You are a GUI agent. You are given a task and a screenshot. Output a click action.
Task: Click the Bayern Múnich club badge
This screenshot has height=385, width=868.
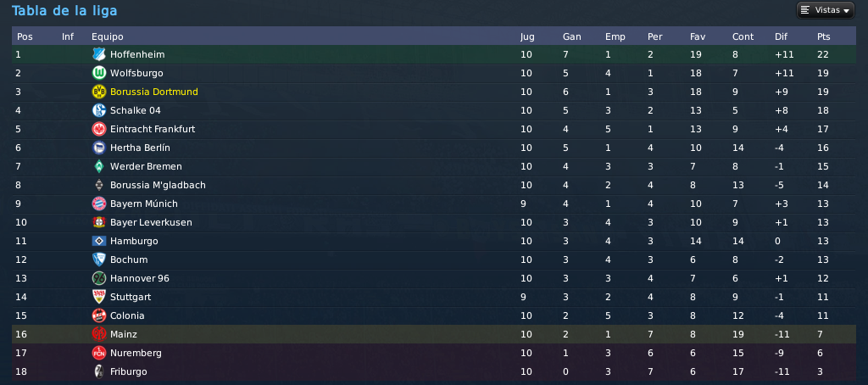pos(99,204)
